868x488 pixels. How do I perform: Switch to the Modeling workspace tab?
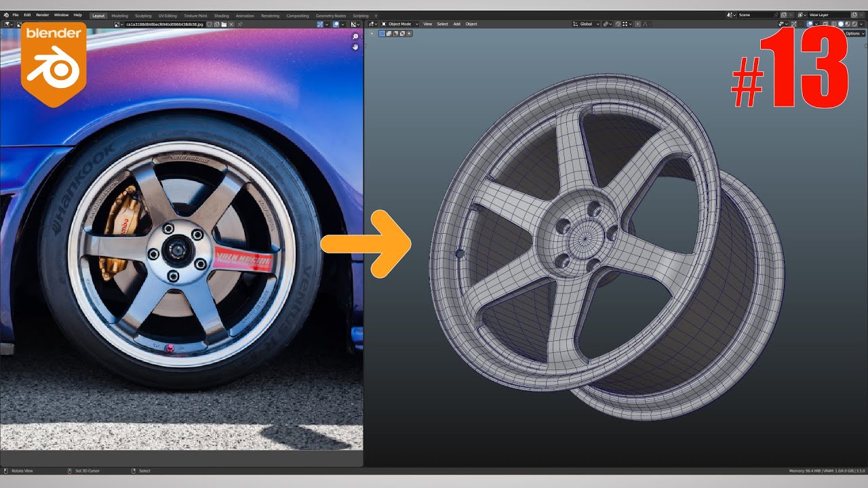pos(119,16)
